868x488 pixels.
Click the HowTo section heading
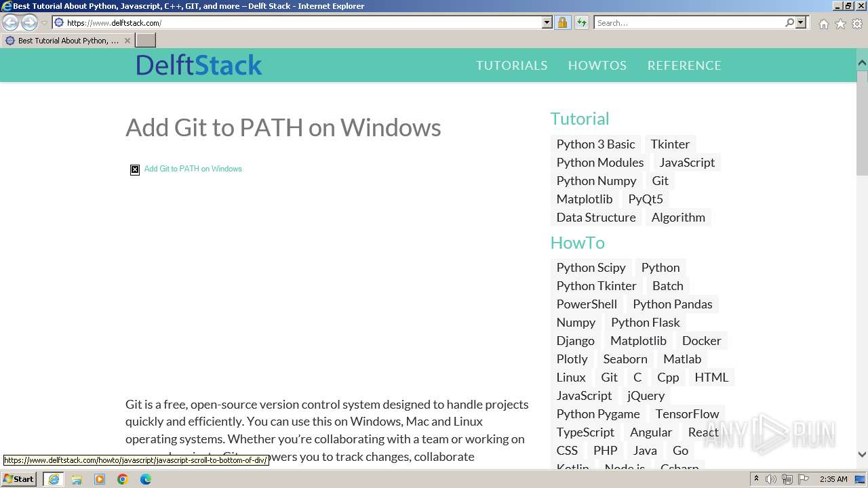coord(578,243)
